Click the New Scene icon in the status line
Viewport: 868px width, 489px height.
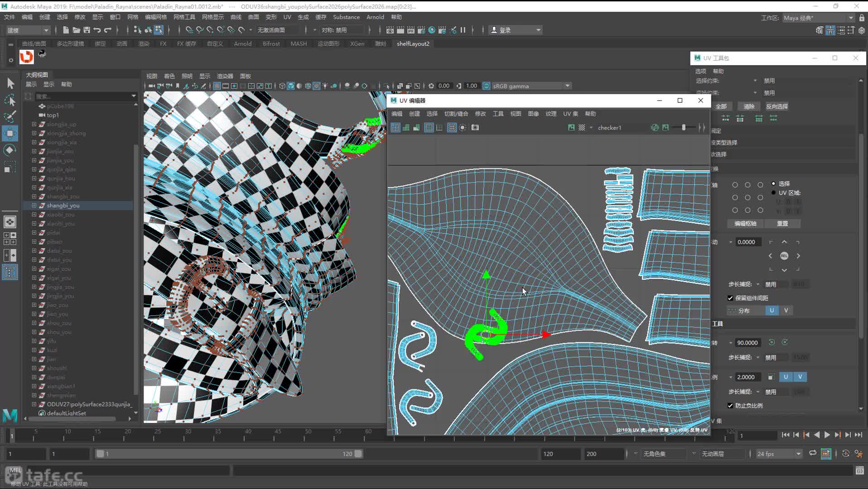point(66,30)
